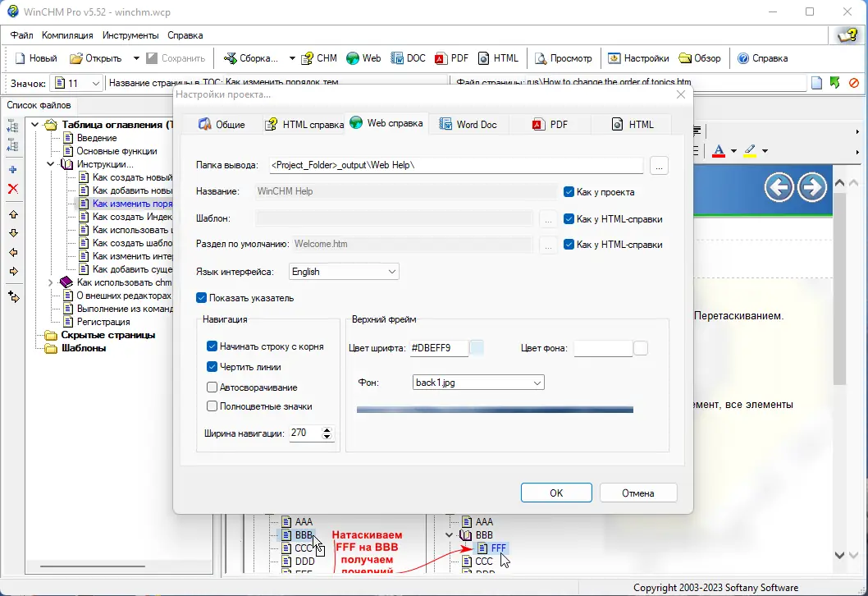Click the back arrow in preview header
Image resolution: width=868 pixels, height=596 pixels.
pyautogui.click(x=779, y=187)
